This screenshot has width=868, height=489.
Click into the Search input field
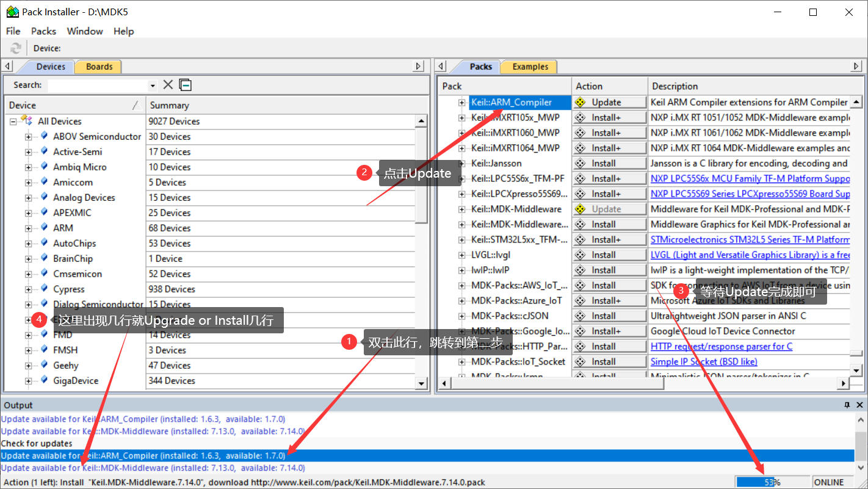click(x=98, y=85)
